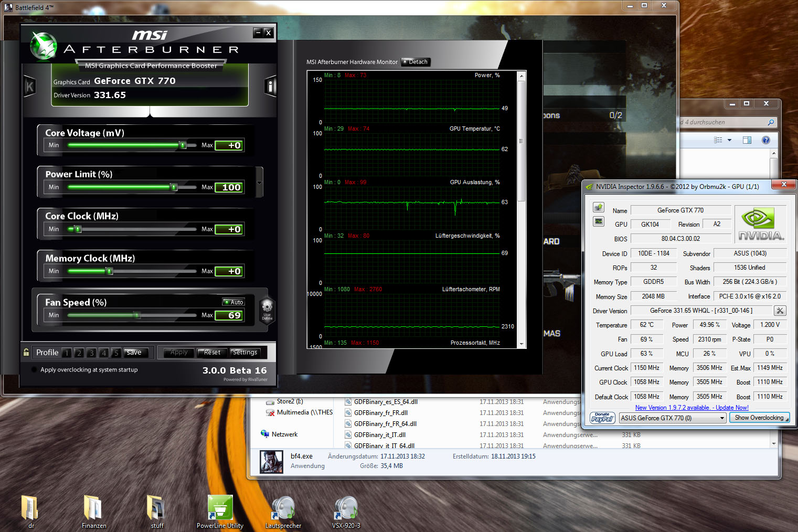The width and height of the screenshot is (798, 532).
Task: Open the Explorer view options dropdown arrow
Action: pyautogui.click(x=729, y=140)
